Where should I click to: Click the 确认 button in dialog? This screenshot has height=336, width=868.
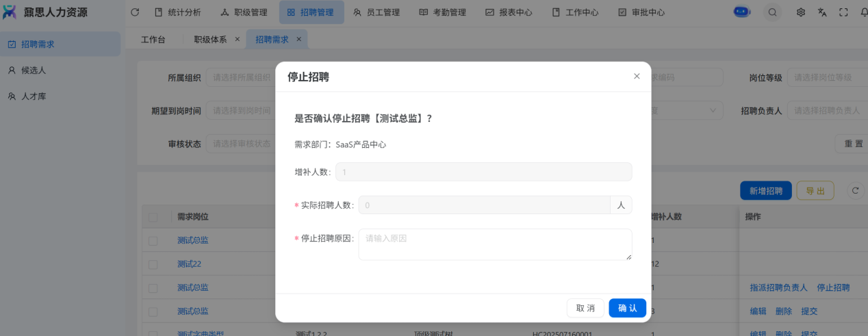[x=627, y=308]
